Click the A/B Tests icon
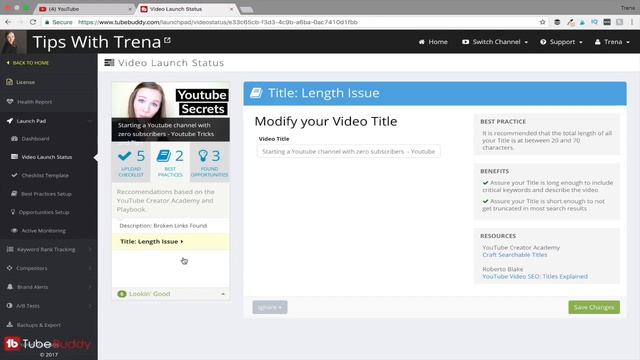 click(9, 305)
